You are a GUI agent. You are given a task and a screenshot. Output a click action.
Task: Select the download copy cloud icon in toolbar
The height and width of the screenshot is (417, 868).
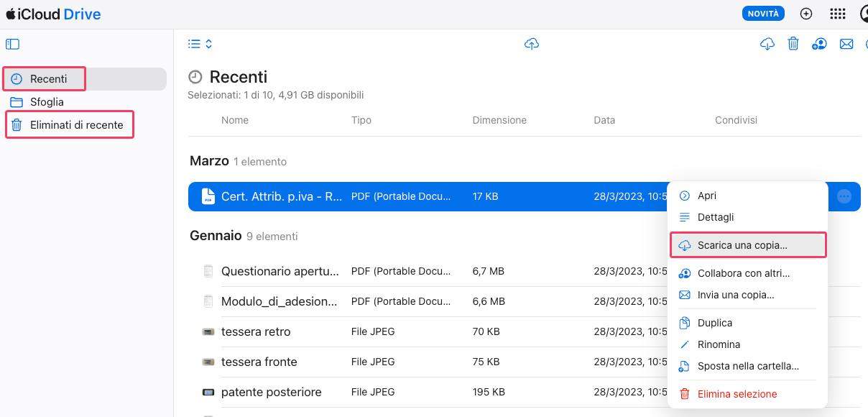click(767, 44)
